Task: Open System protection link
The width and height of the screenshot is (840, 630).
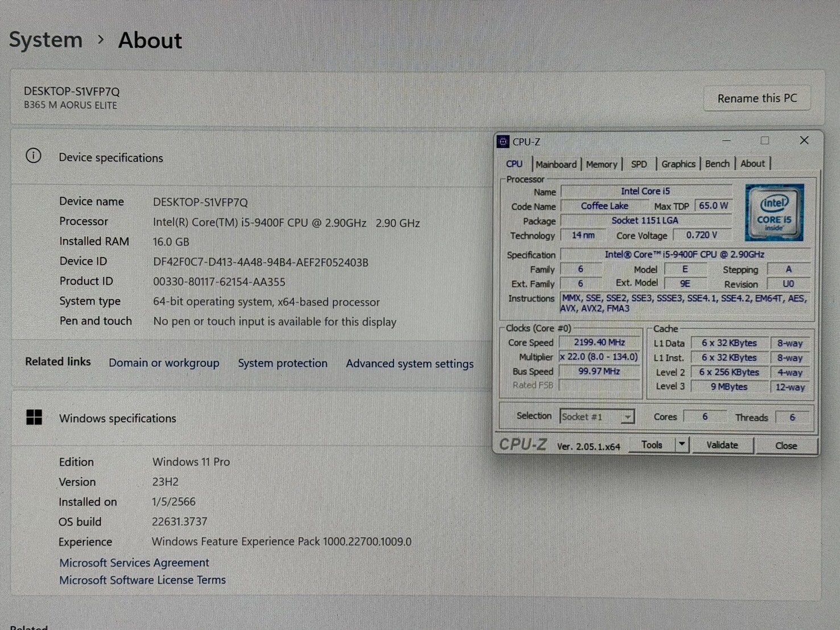Action: pyautogui.click(x=283, y=363)
